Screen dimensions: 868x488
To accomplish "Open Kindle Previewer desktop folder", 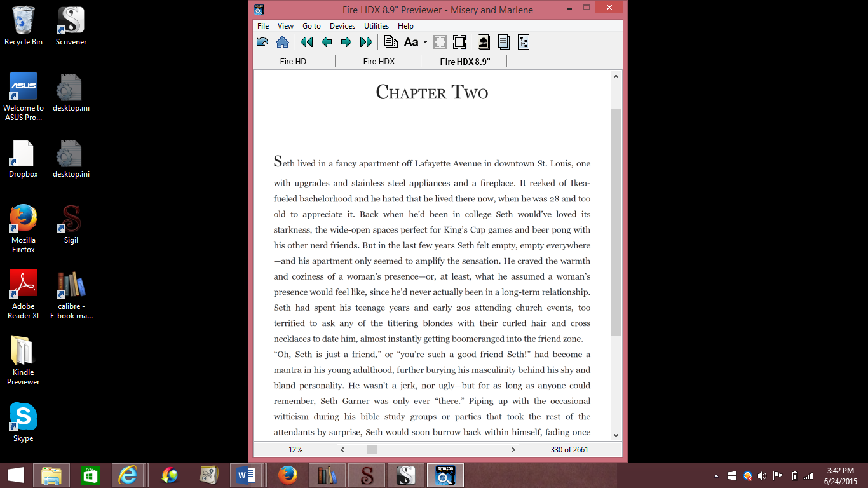I will pos(24,361).
